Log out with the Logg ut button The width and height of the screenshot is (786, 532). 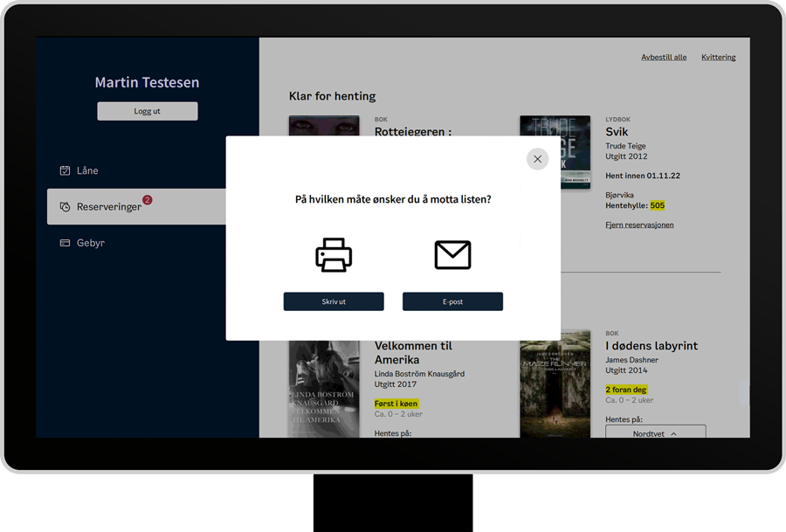pyautogui.click(x=147, y=111)
